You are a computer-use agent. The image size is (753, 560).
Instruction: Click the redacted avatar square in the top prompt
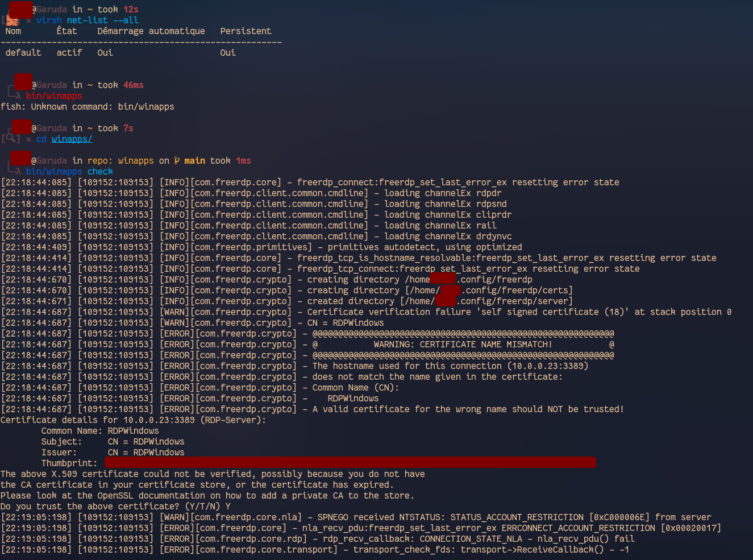(x=21, y=9)
